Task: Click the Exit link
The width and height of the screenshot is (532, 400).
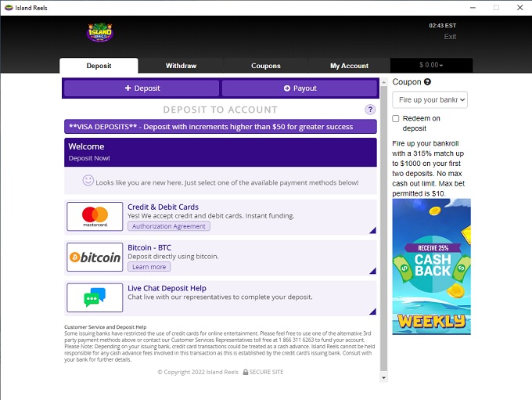Action: tap(450, 37)
